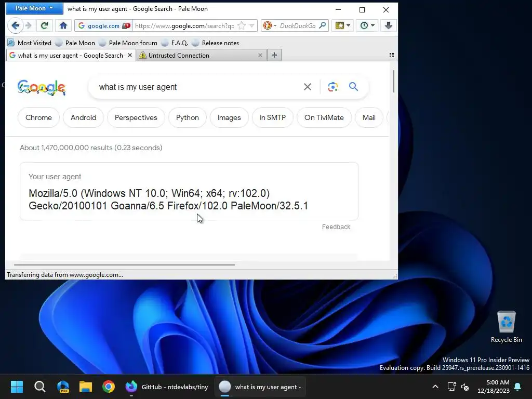
Task: Close the Untrusted Connection tab
Action: (x=260, y=55)
